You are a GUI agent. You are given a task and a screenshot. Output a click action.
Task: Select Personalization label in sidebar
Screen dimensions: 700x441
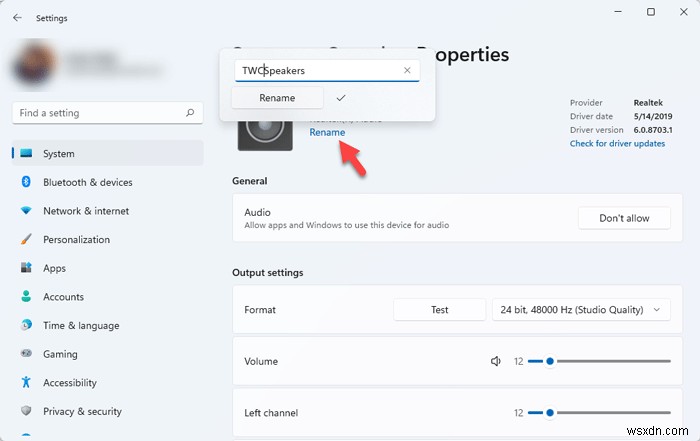click(76, 239)
